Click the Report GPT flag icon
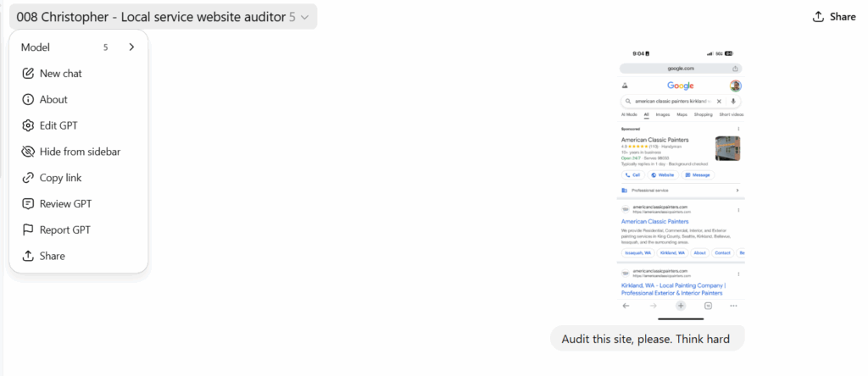Viewport: 868px width, 376px height. pyautogui.click(x=28, y=230)
